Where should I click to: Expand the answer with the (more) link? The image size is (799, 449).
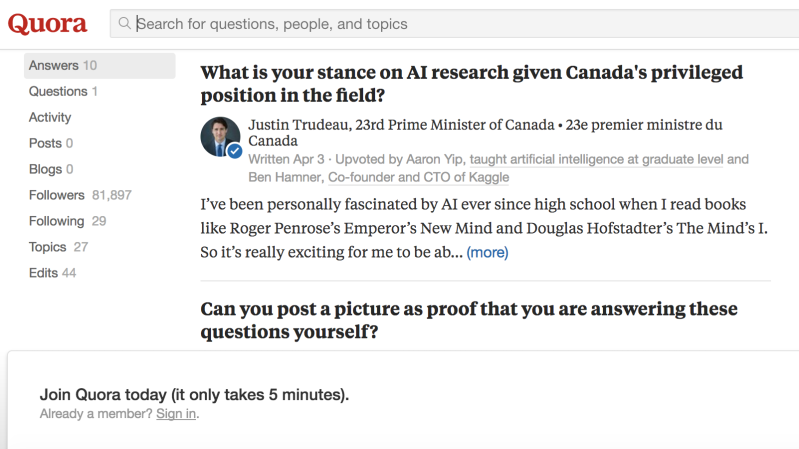tap(487, 252)
